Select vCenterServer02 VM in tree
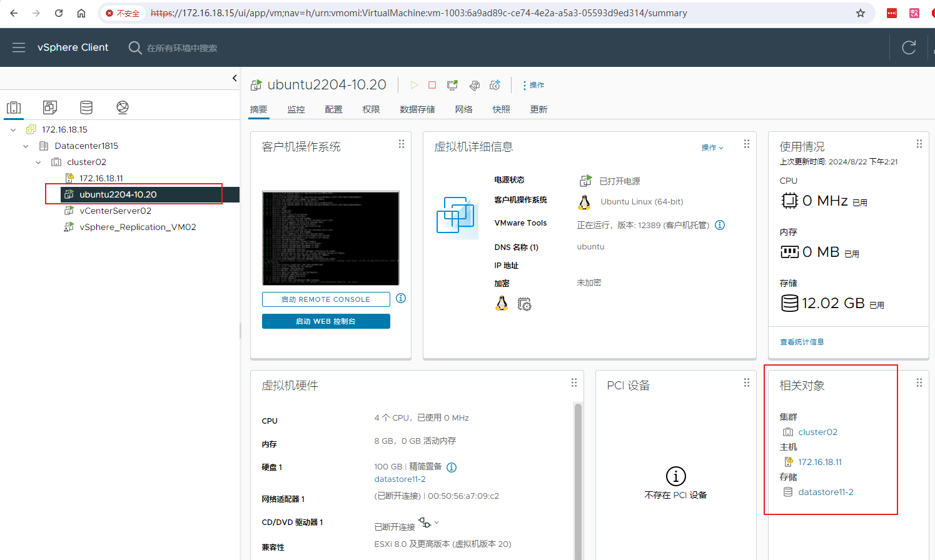This screenshot has height=560, width=935. [x=115, y=211]
